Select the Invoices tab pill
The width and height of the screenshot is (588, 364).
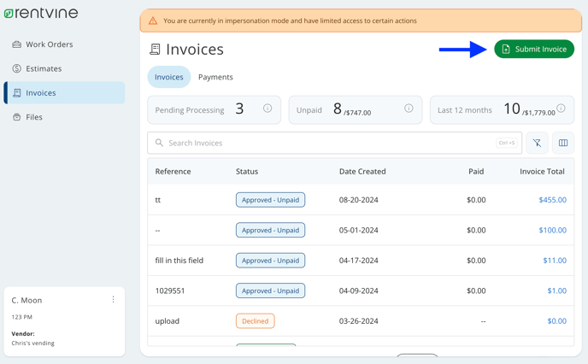coord(169,77)
